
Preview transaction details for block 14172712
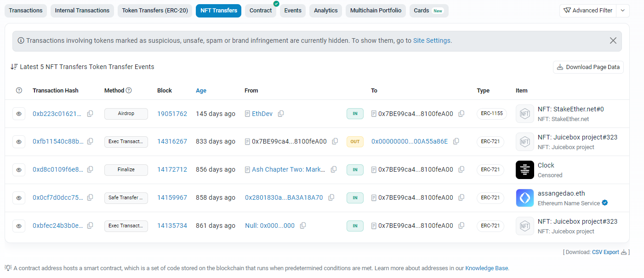click(19, 170)
